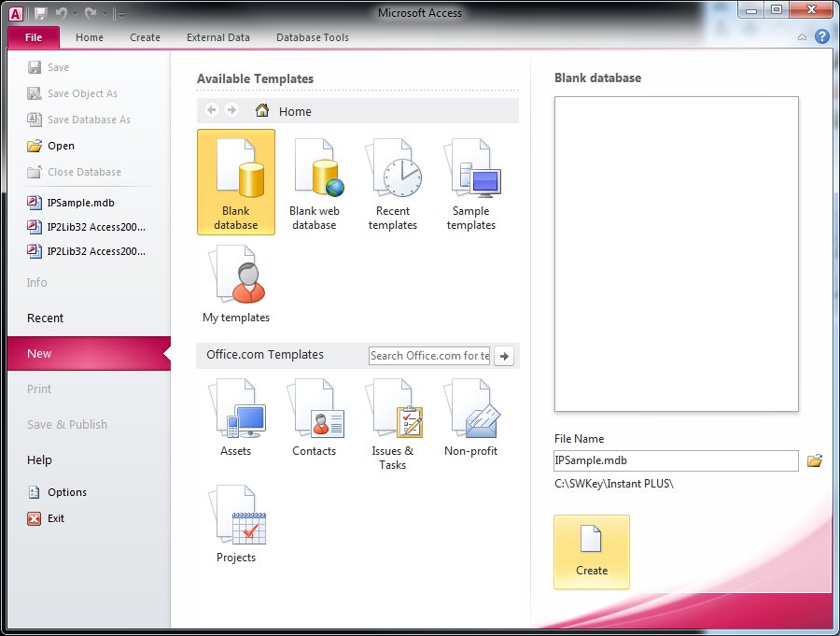The height and width of the screenshot is (636, 840).
Task: Go to the External Data tab
Action: [218, 37]
